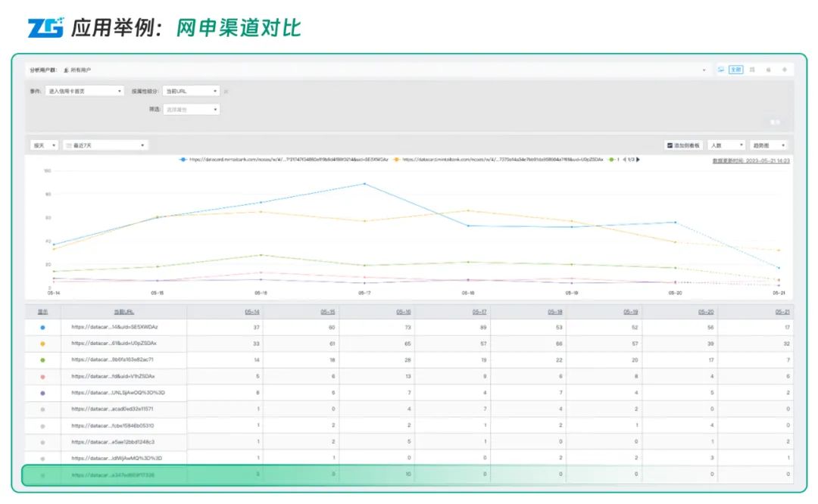Select the 人数 metric option
818x504 pixels.
726,145
